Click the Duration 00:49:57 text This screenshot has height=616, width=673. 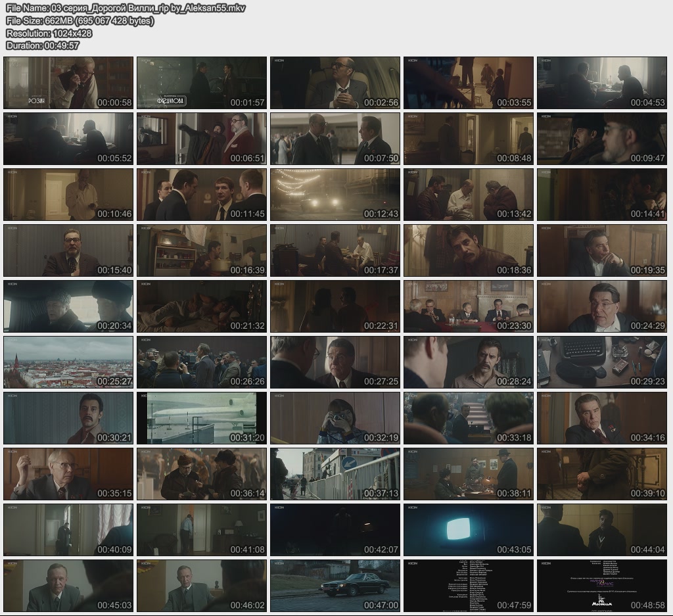pos(43,45)
